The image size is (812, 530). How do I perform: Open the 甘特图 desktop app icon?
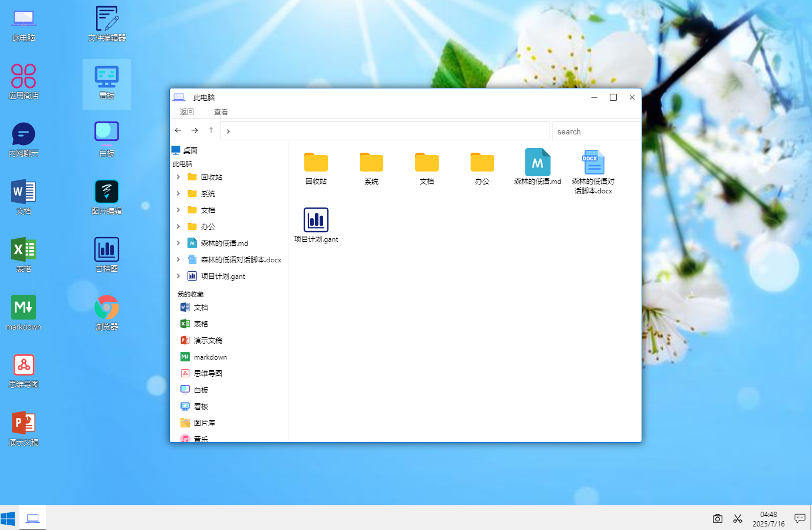click(107, 255)
